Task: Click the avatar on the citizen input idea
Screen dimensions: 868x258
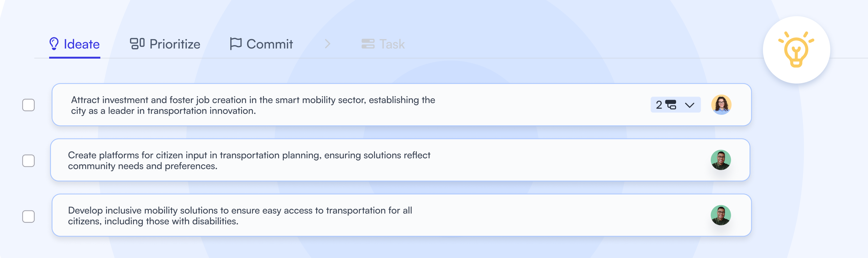Action: (x=721, y=160)
